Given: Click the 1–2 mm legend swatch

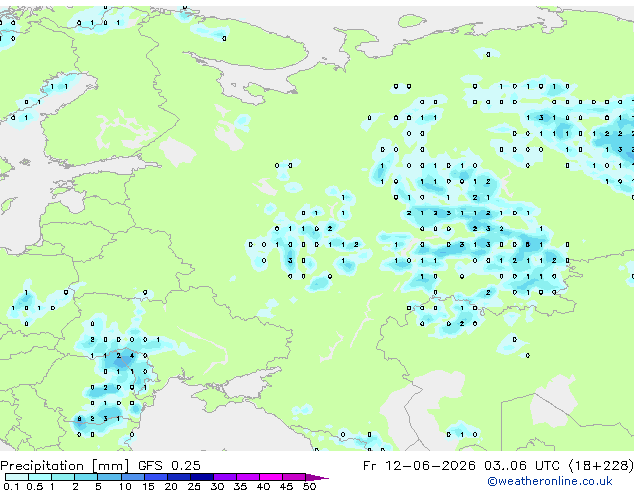Looking at the screenshot, I should pos(63,477).
